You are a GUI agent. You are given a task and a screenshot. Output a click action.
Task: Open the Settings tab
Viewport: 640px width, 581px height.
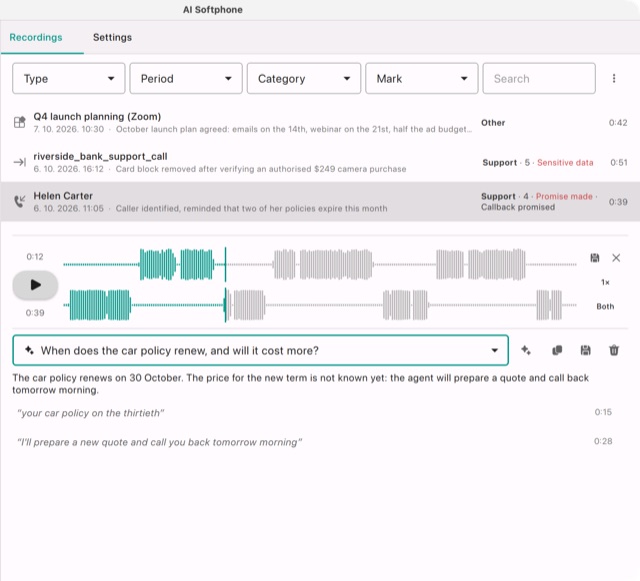click(112, 37)
